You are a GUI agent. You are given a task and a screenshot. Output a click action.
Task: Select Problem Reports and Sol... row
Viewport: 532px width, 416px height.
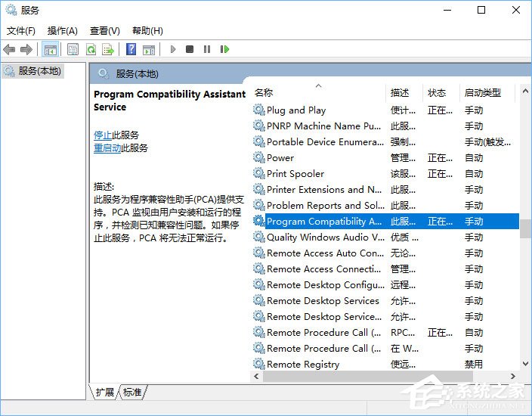coord(385,205)
